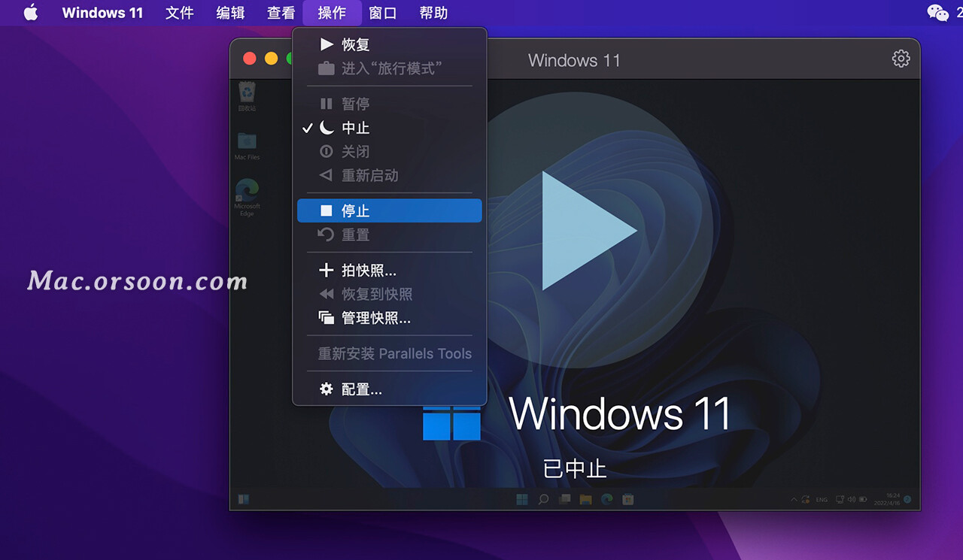Click the network icon in the system tray
Viewport: 963px width, 560px height.
[839, 499]
